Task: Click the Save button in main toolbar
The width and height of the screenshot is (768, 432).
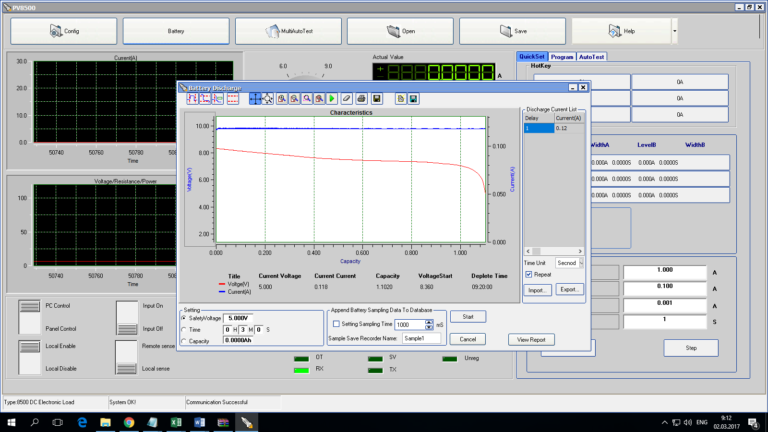Action: pos(512,31)
